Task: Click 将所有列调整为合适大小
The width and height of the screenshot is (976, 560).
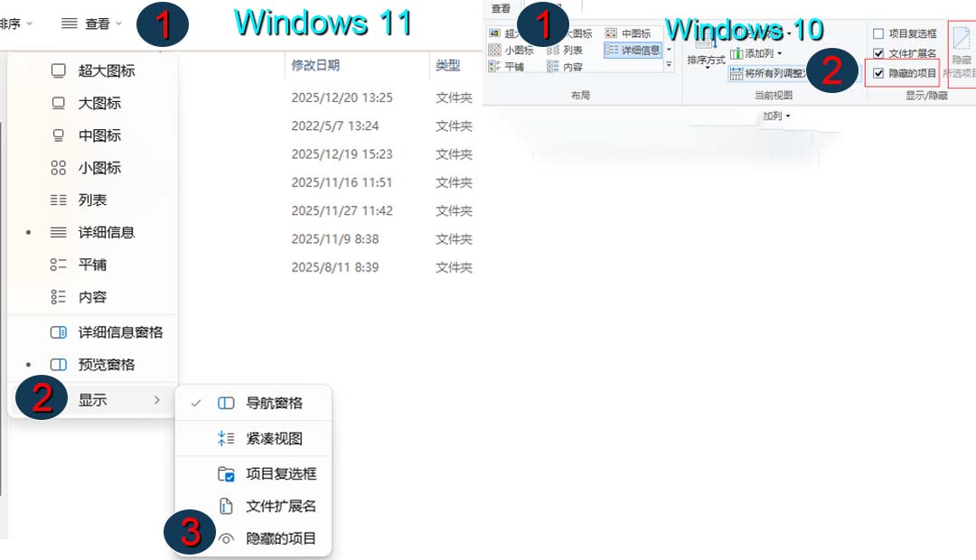Action: click(x=774, y=71)
